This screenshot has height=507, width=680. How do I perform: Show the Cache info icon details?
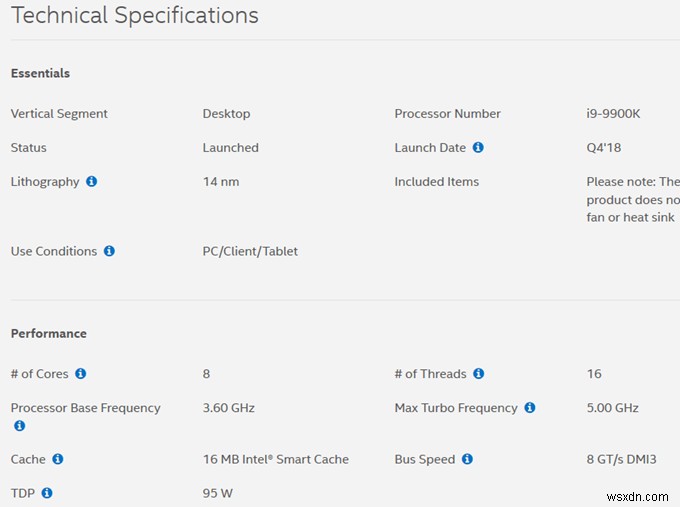58,460
